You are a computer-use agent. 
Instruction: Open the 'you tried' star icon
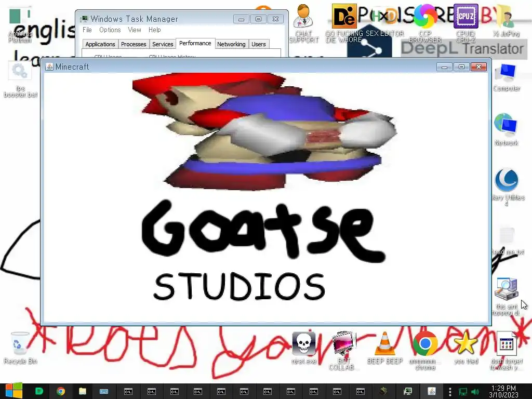466,348
